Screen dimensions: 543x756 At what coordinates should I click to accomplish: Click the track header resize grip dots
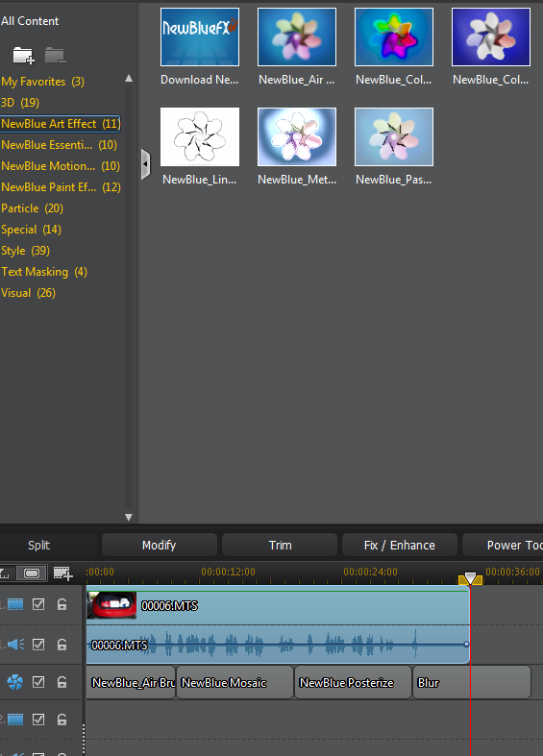[x=84, y=740]
